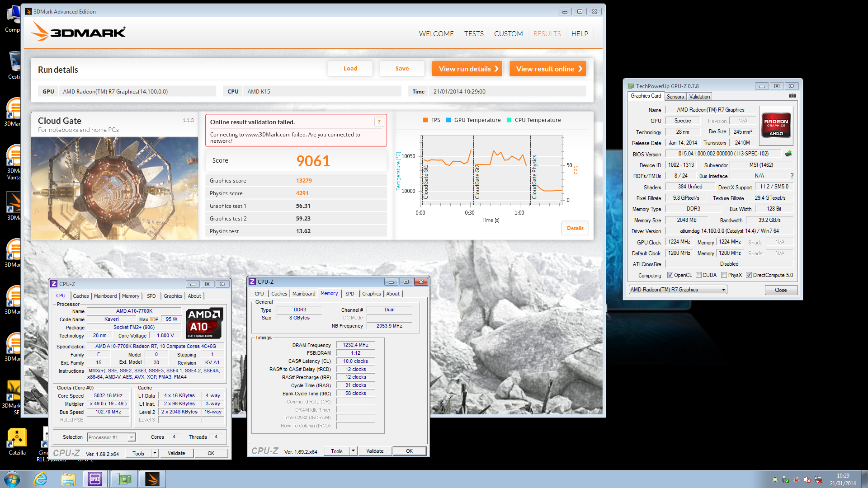
Task: Open Catzilla desktop shortcut
Action: [x=17, y=441]
